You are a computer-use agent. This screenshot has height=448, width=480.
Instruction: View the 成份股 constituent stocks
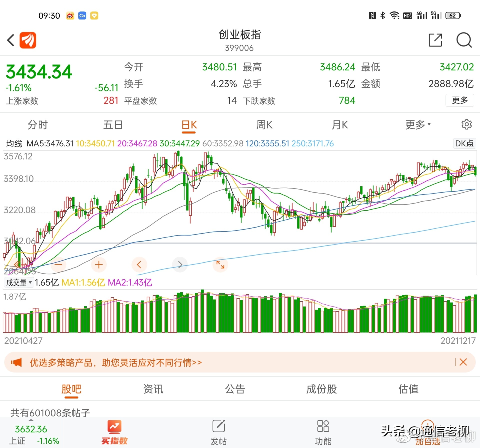pyautogui.click(x=321, y=389)
